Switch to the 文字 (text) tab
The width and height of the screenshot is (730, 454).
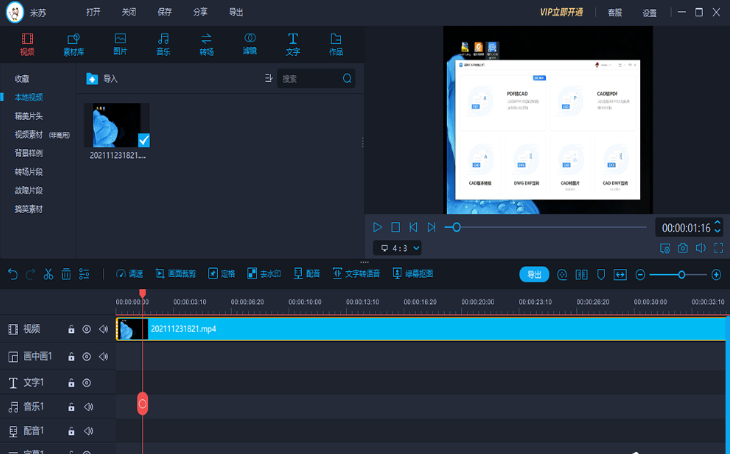[293, 45]
